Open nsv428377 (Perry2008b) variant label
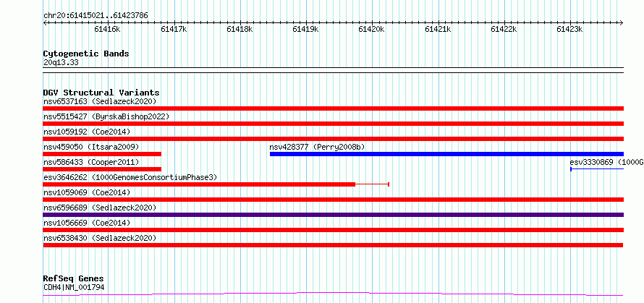The width and height of the screenshot is (644, 303). pos(318,147)
